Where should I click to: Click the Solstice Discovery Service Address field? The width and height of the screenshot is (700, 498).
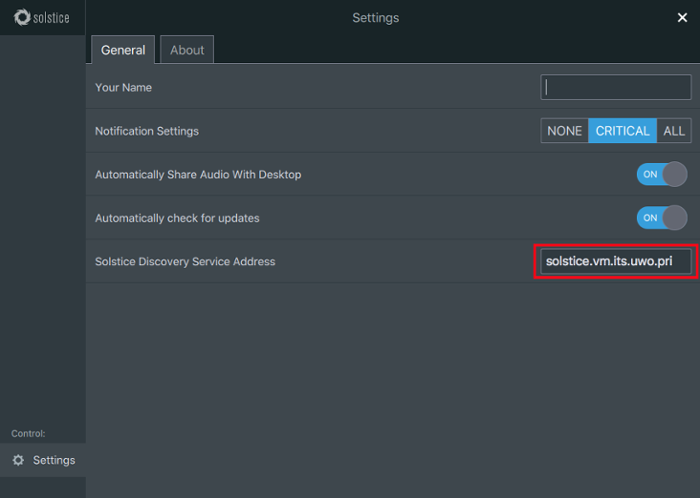click(x=613, y=261)
